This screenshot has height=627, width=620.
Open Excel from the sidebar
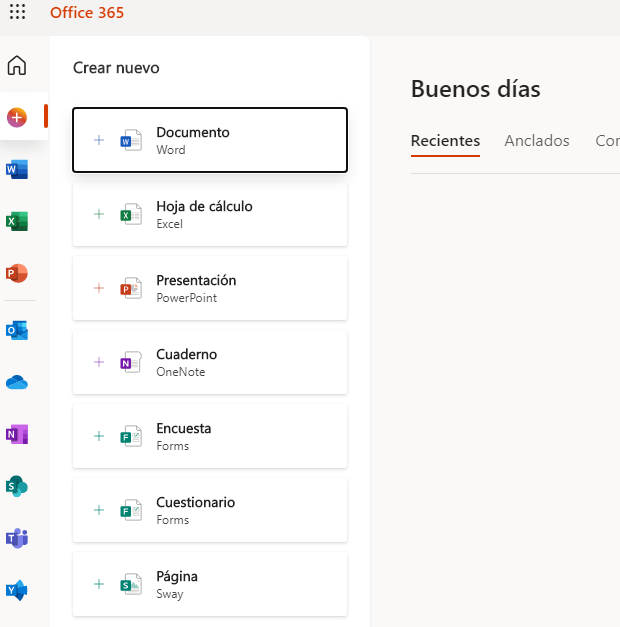[x=17, y=221]
